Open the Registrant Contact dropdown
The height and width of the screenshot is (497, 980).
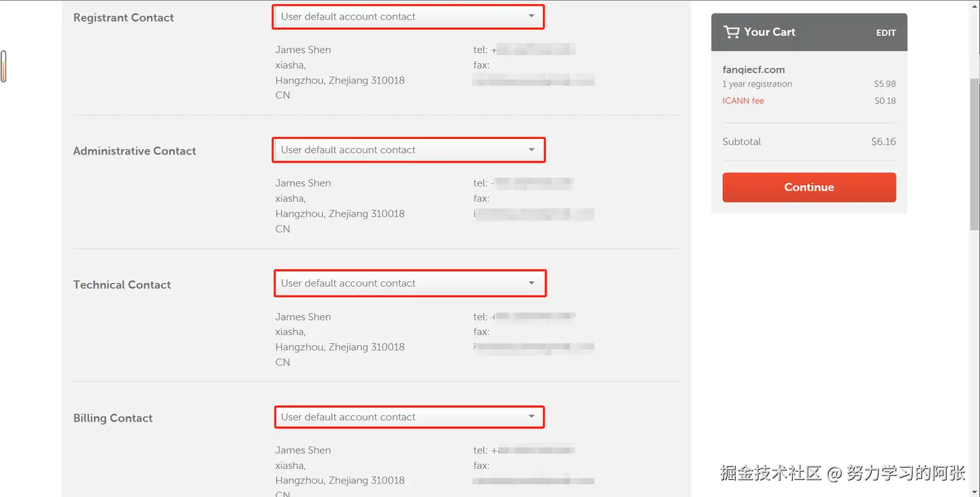click(408, 17)
